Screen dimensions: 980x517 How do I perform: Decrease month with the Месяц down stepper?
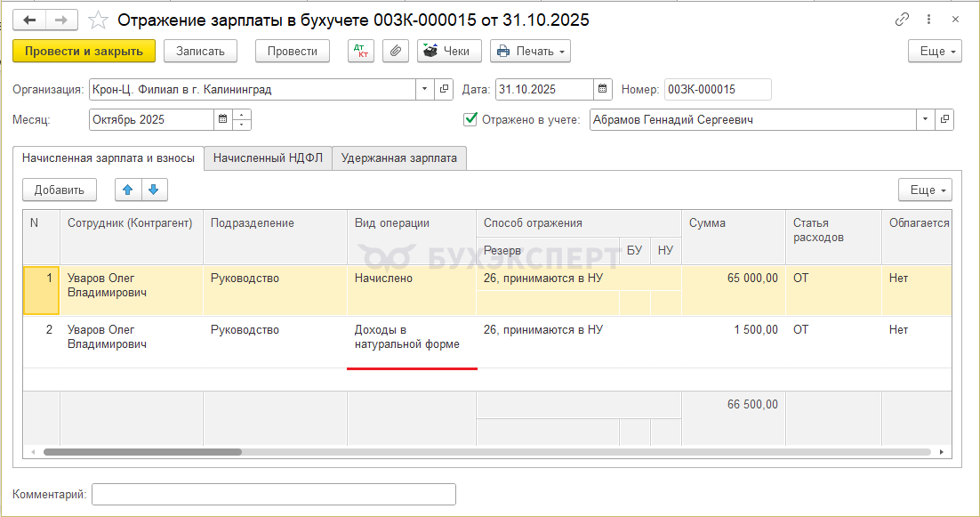(242, 125)
